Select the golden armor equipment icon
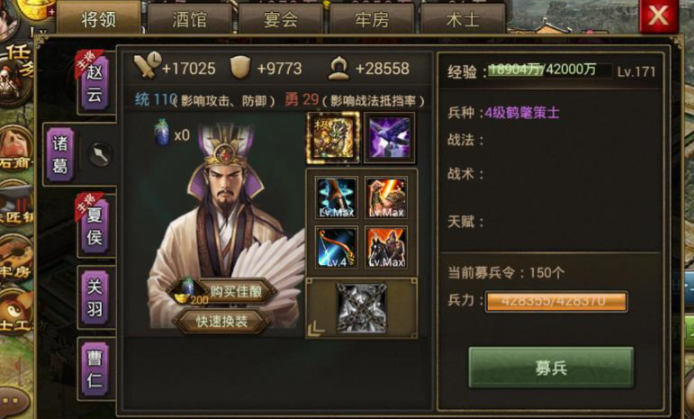694x419 pixels. (x=333, y=138)
